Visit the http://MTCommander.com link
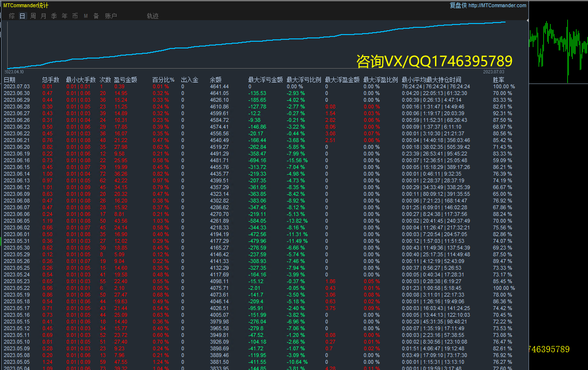The image size is (588, 370). tap(497, 6)
